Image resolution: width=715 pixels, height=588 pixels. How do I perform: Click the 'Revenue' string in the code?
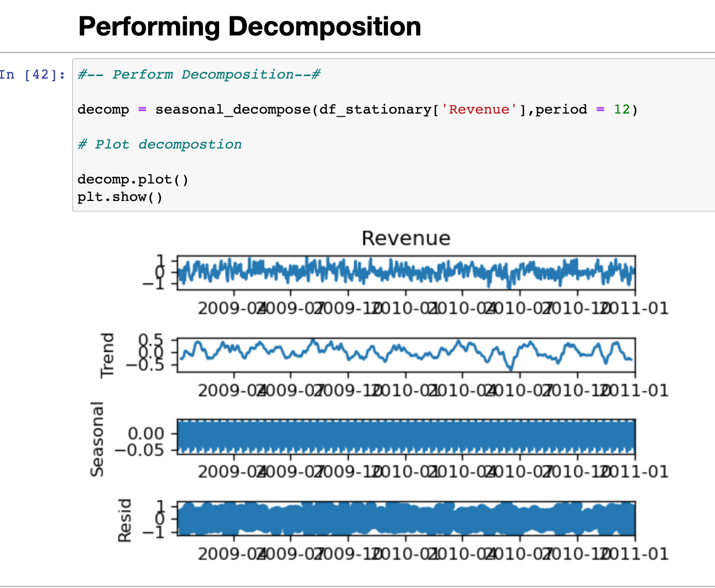pos(479,109)
